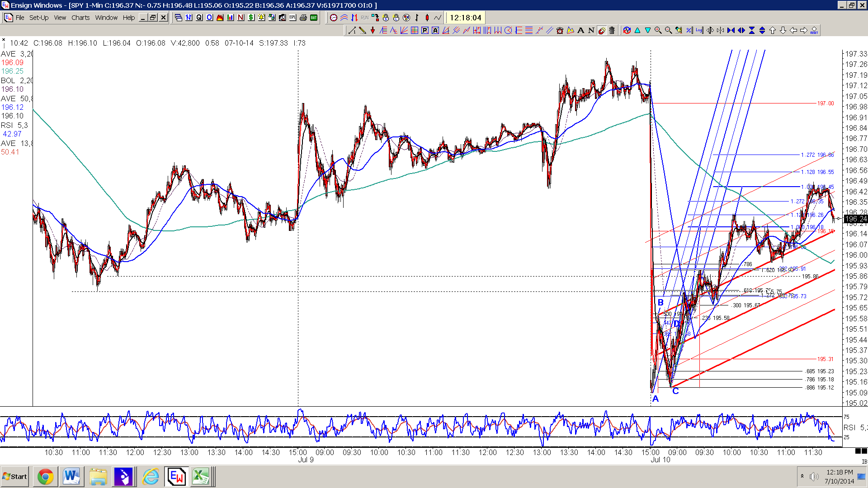The height and width of the screenshot is (488, 868).
Task: Click the white up arrow shift icon
Action: [773, 30]
